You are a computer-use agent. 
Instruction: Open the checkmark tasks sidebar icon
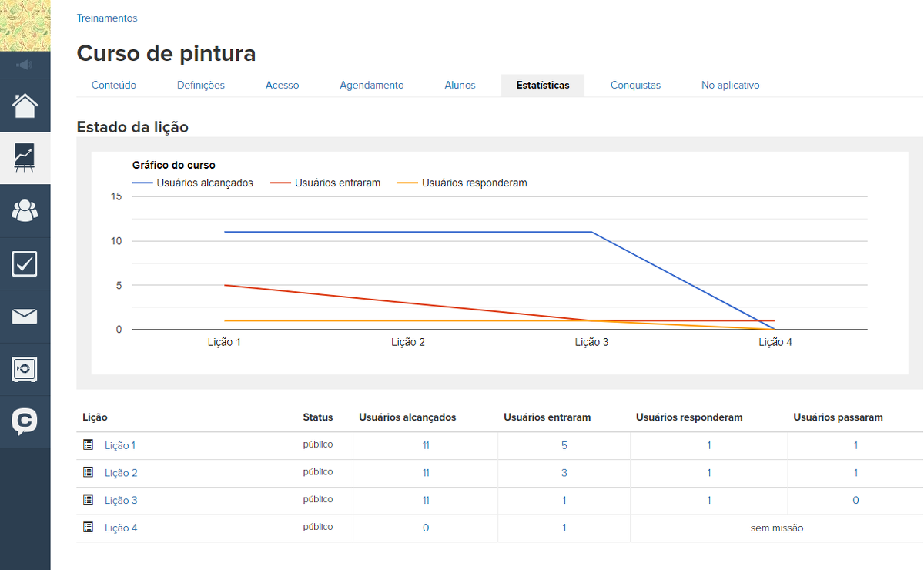(x=25, y=263)
